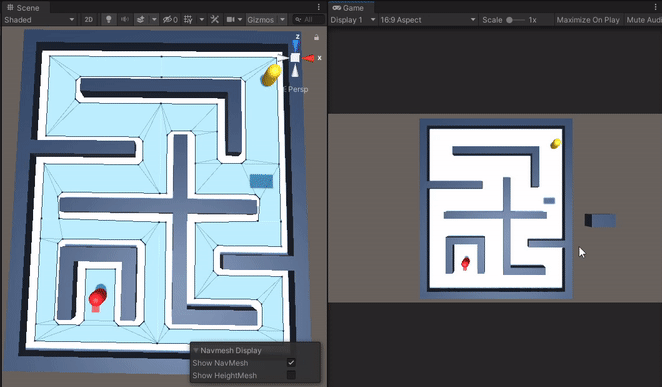Viewport: 662px width, 387px height.
Task: Toggle 2D view mode in Scene
Action: point(88,20)
